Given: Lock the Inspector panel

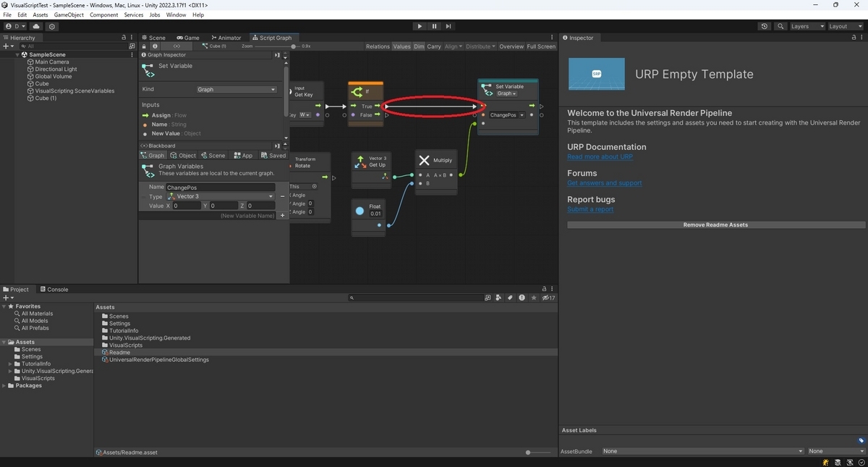Looking at the screenshot, I should click(x=853, y=38).
